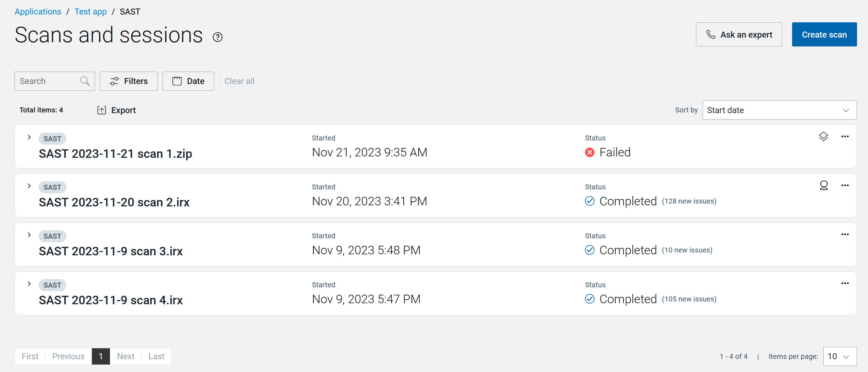Image resolution: width=868 pixels, height=372 pixels.
Task: Go to the Applications breadcrumb
Action: (x=38, y=12)
